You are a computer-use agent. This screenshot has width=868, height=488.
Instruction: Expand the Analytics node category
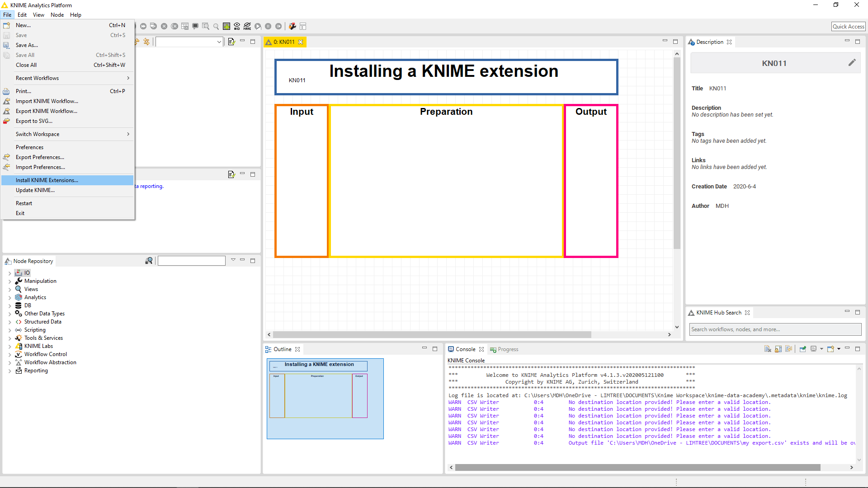coord(9,297)
